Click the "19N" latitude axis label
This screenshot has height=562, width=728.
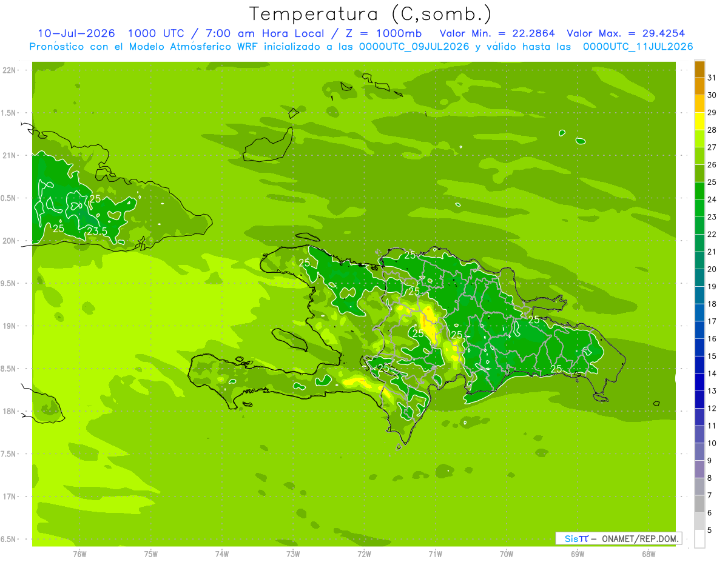click(9, 326)
